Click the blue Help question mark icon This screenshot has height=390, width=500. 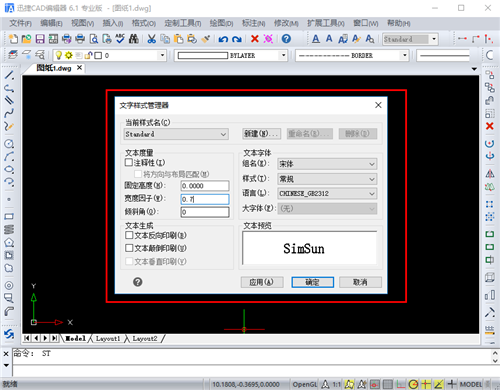click(286, 39)
